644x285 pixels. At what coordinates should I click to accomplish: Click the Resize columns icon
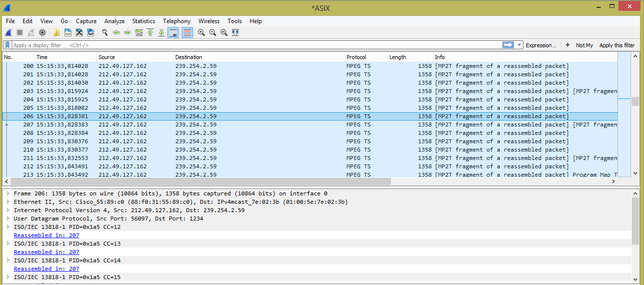tap(235, 32)
